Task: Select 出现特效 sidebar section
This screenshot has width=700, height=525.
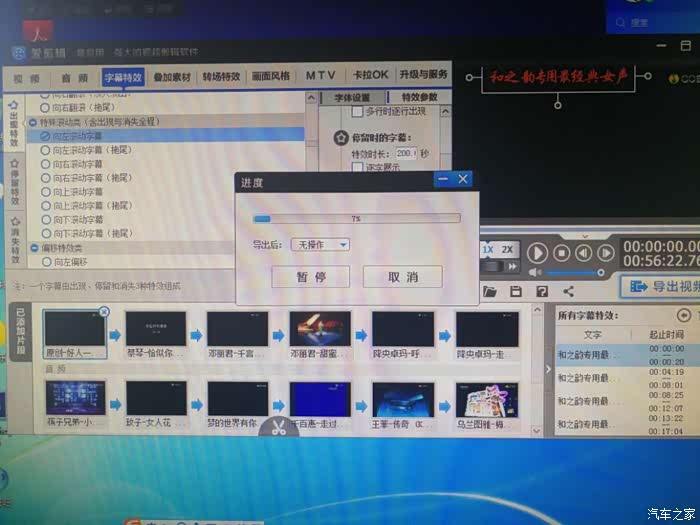Action: coord(14,123)
